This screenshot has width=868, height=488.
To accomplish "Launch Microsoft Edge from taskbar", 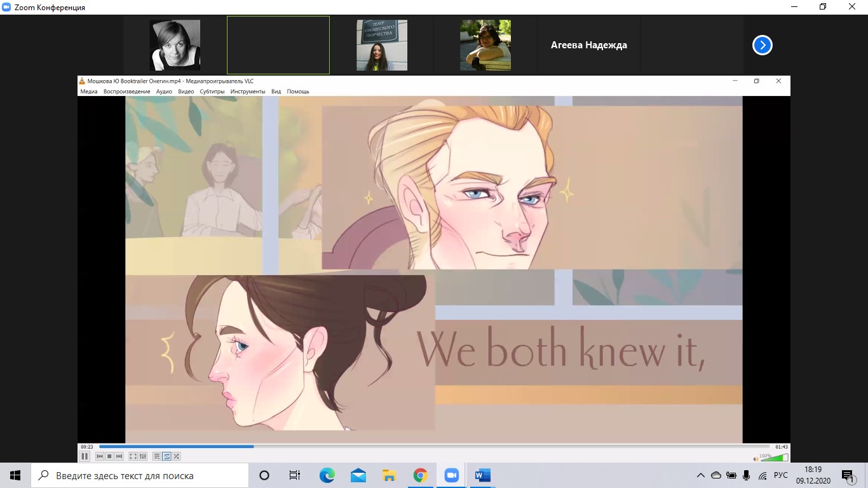I will (x=327, y=475).
